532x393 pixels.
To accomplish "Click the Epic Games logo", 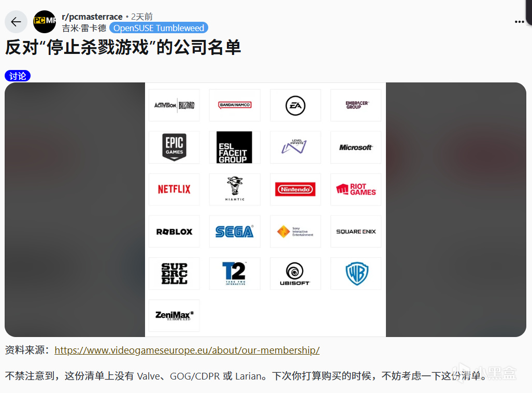I will pyautogui.click(x=175, y=147).
